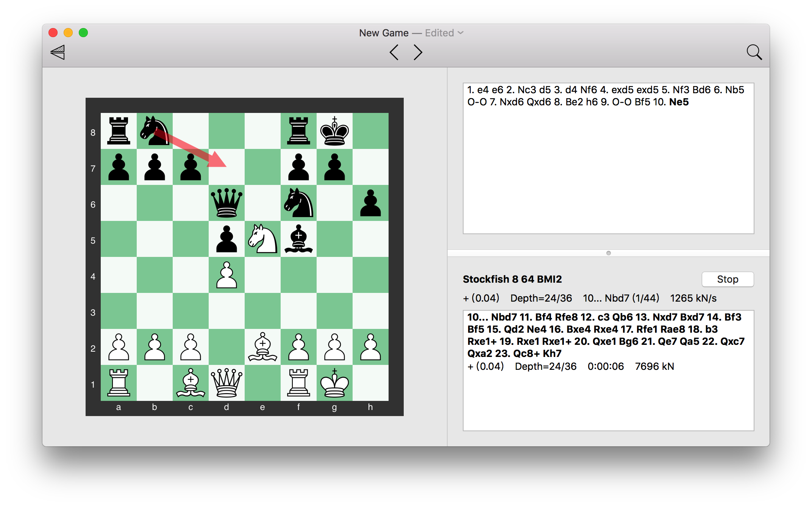Click the white queen on d1

[x=226, y=383]
